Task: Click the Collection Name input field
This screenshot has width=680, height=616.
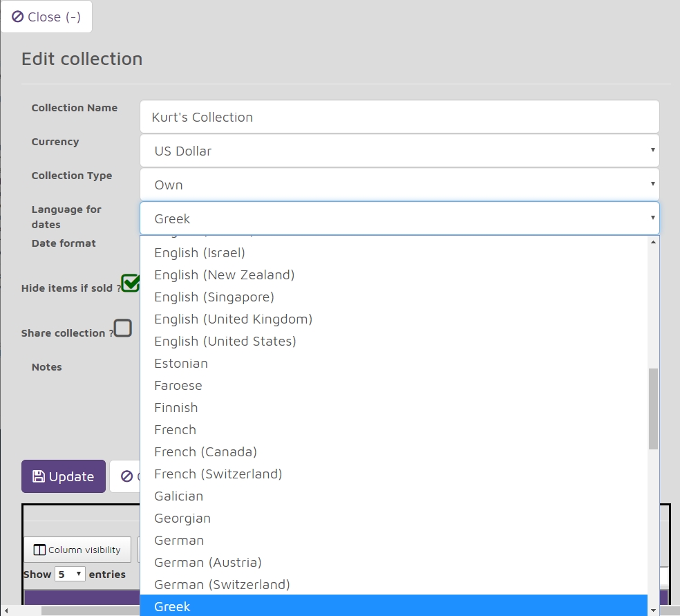Action: pos(399,117)
